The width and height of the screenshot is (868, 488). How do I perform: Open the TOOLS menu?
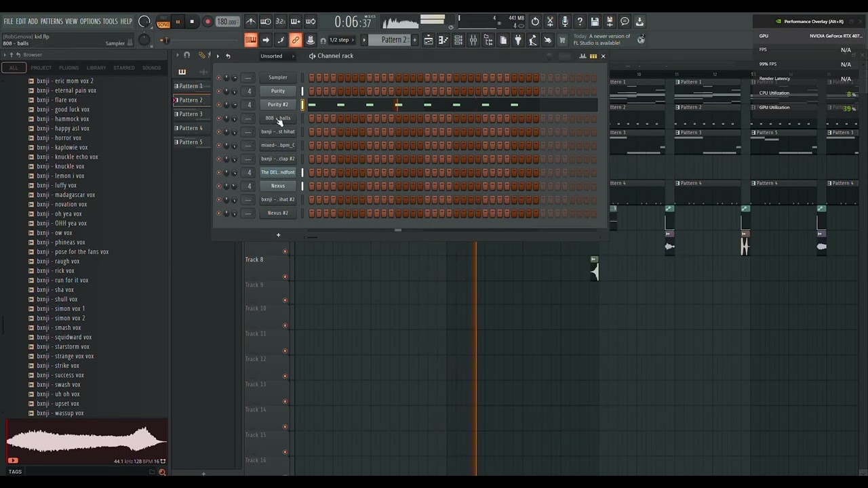click(110, 22)
